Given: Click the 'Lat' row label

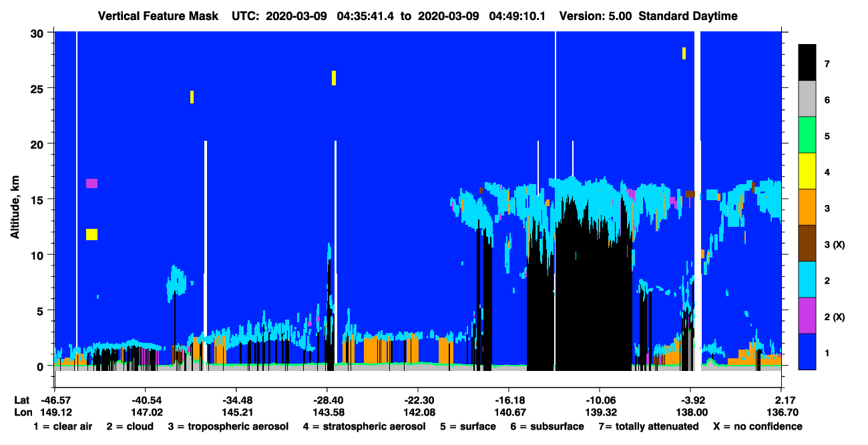Looking at the screenshot, I should pyautogui.click(x=22, y=400).
